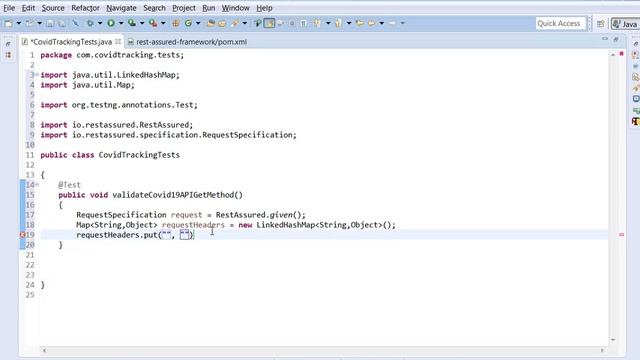Click the Debug bug icon

click(90, 23)
